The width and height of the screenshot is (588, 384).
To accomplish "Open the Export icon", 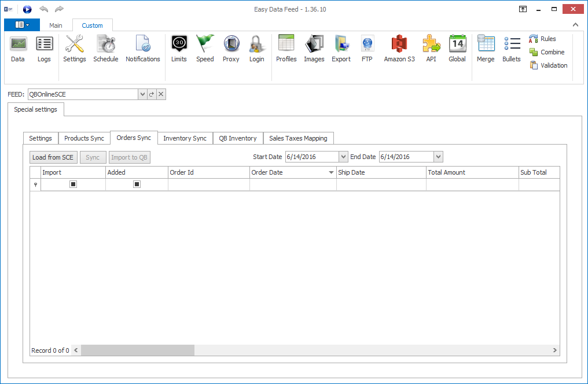I will tap(341, 49).
